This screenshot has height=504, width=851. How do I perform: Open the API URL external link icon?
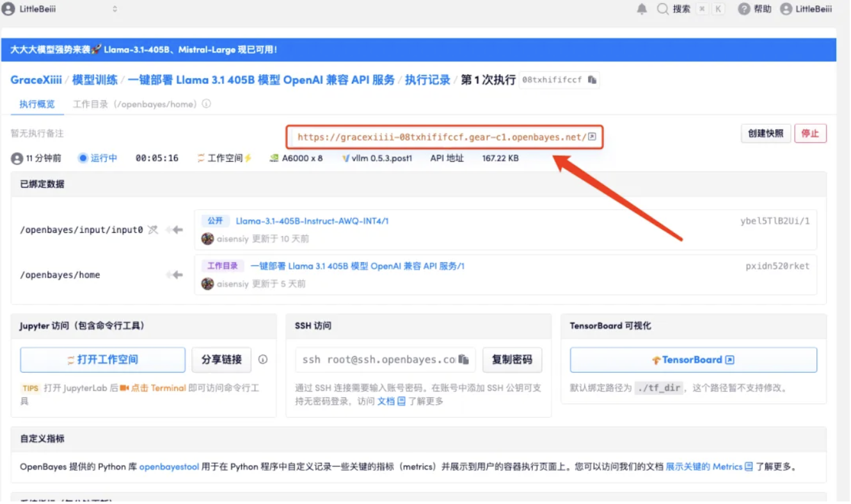click(592, 137)
